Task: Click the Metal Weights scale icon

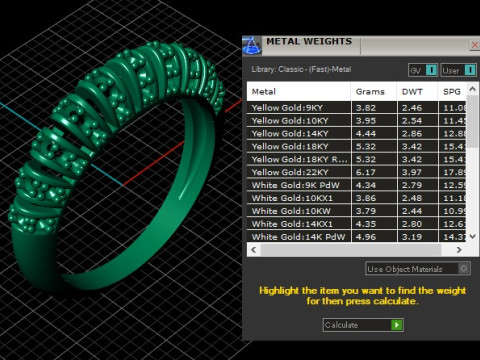Action: click(x=252, y=45)
